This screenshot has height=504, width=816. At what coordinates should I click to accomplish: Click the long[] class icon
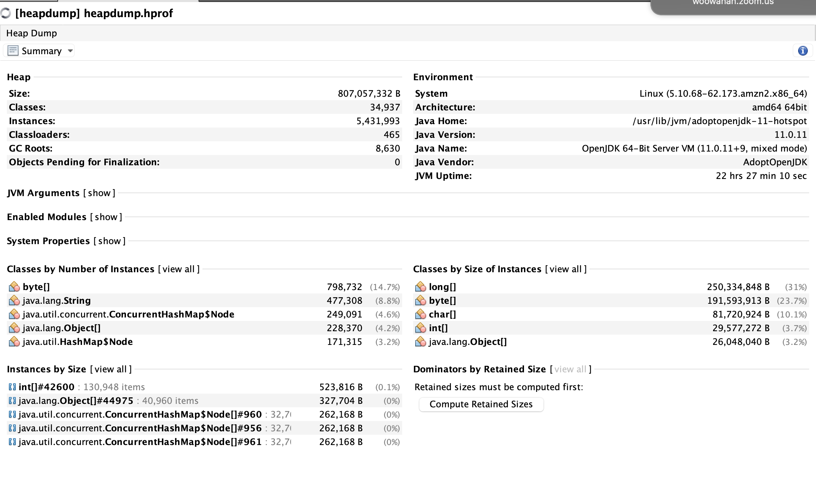point(420,287)
